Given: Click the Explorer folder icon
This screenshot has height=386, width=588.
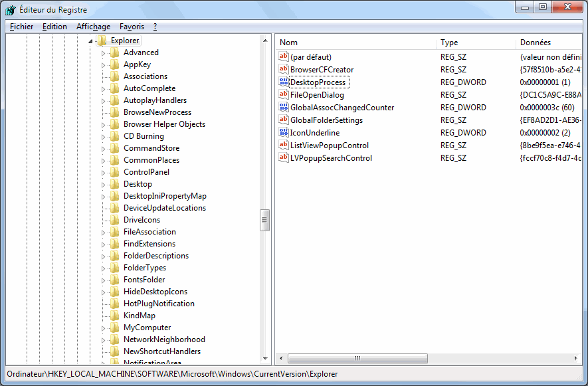Looking at the screenshot, I should click(102, 41).
